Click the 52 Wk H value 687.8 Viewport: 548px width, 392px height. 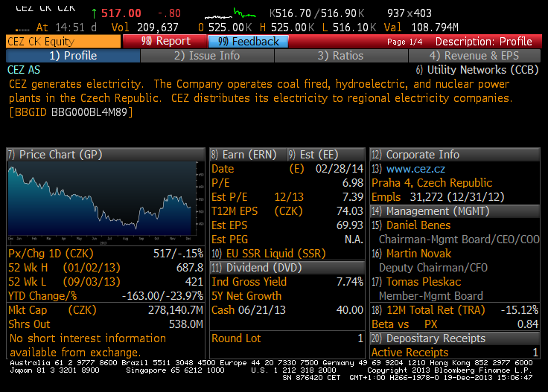tap(190, 268)
